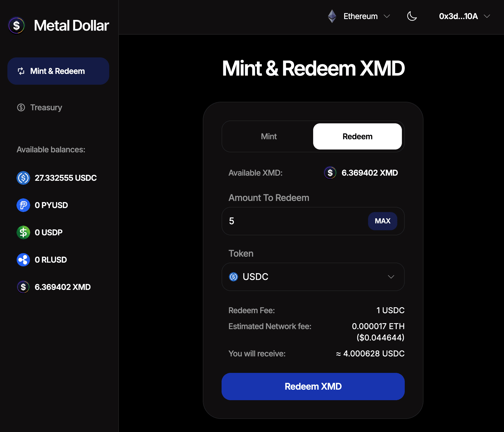Select the Redeem tab

pyautogui.click(x=358, y=136)
